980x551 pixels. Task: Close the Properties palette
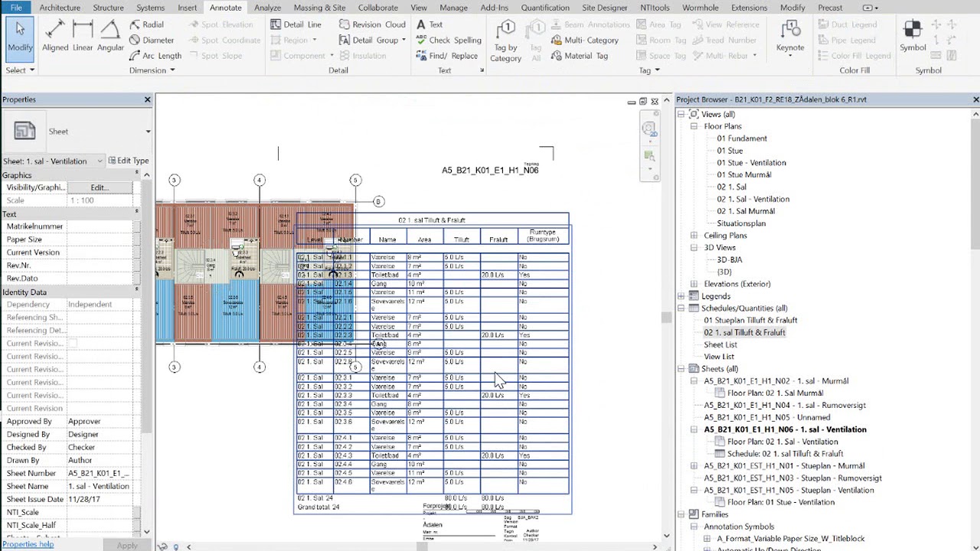(148, 99)
